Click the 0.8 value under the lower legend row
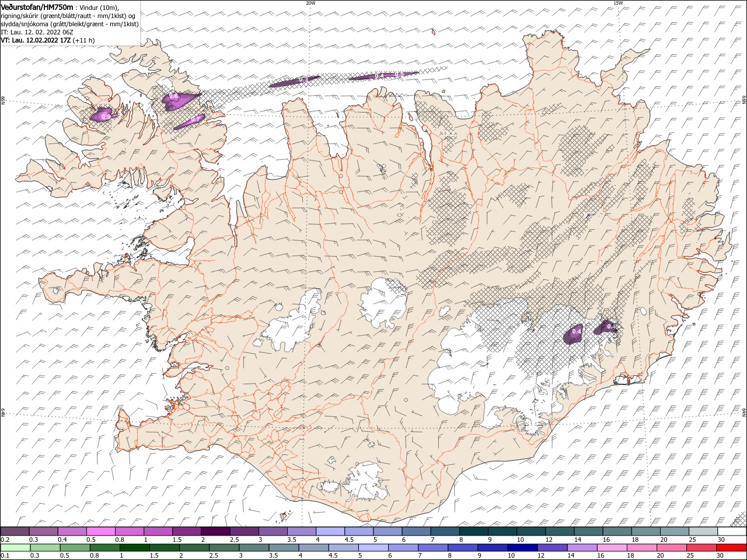This screenshot has height=560, width=747. 94,556
